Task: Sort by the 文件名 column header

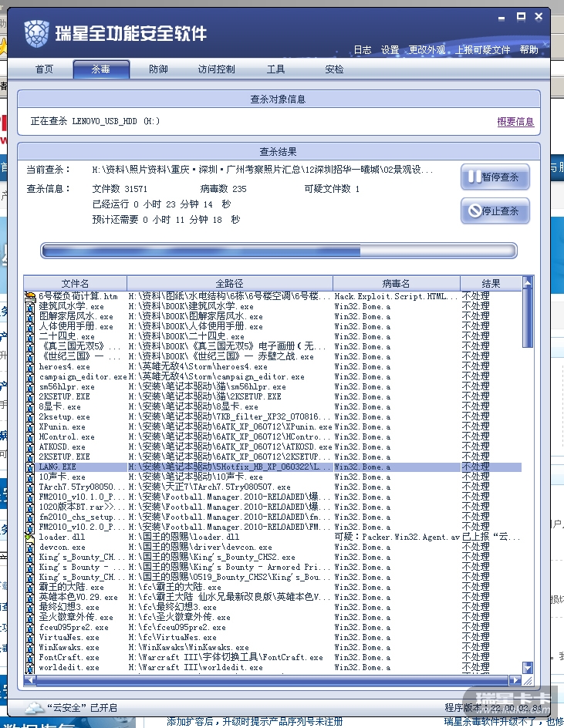Action: (76, 283)
